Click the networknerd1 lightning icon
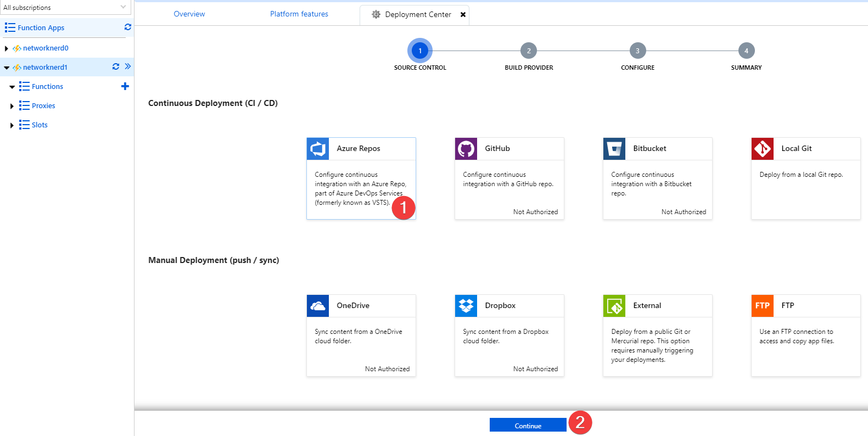This screenshot has height=436, width=868. pyautogui.click(x=17, y=68)
